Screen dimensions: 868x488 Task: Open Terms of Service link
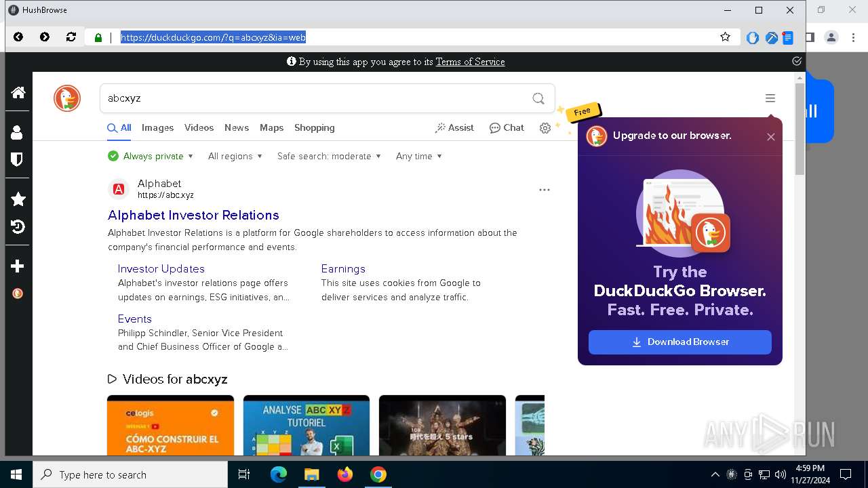point(470,62)
